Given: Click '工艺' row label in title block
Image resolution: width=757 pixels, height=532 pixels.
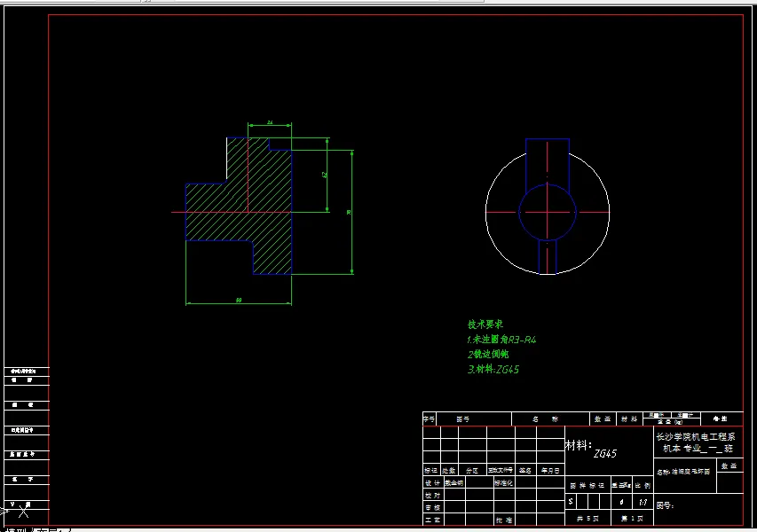Looking at the screenshot, I should [x=432, y=520].
